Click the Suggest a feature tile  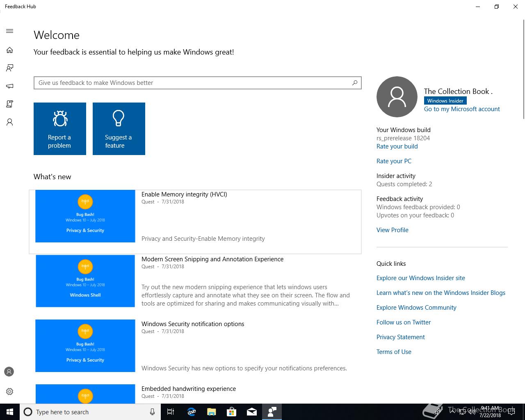click(119, 129)
